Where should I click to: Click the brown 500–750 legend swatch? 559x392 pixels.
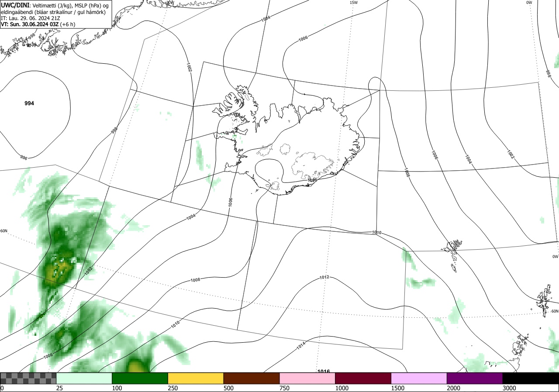click(x=252, y=378)
